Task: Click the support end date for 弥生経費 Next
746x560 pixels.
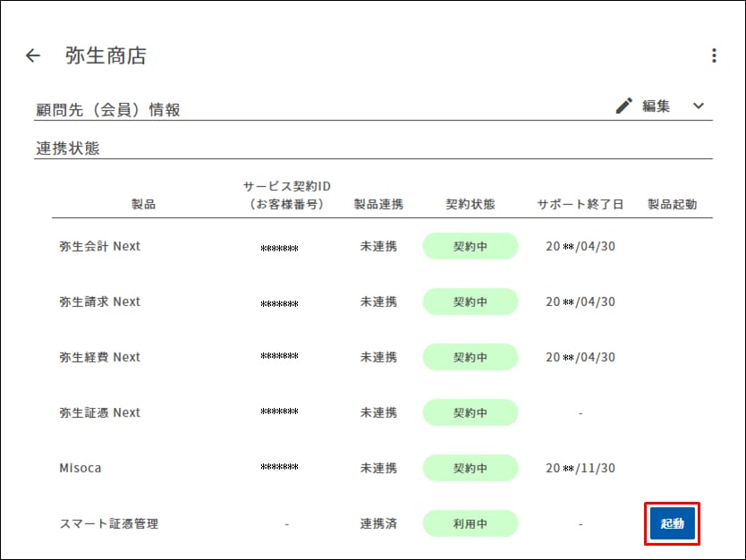Action: (x=581, y=357)
